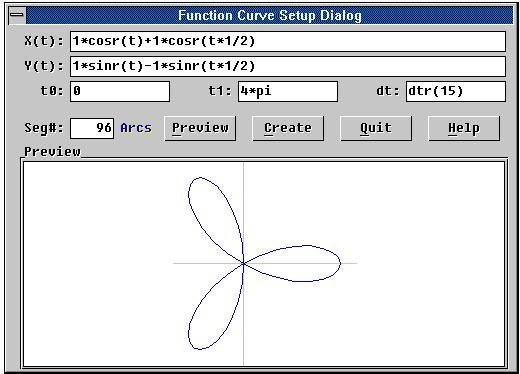Click the Y(t): label text
This screenshot has height=374, width=520.
point(44,66)
